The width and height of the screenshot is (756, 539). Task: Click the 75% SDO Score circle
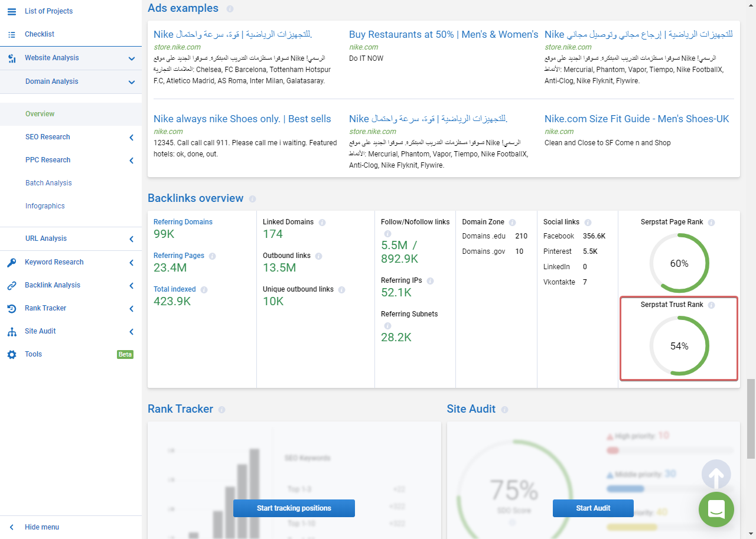pos(514,496)
